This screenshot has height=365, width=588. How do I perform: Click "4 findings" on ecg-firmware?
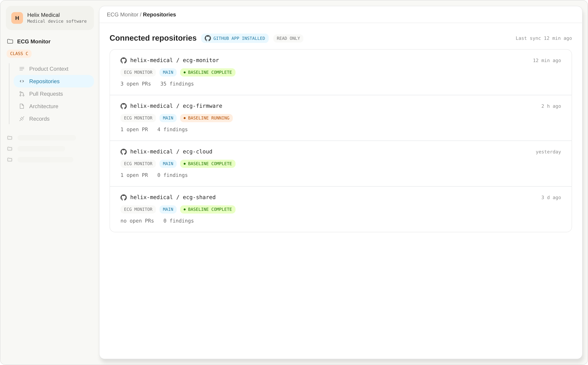[172, 129]
